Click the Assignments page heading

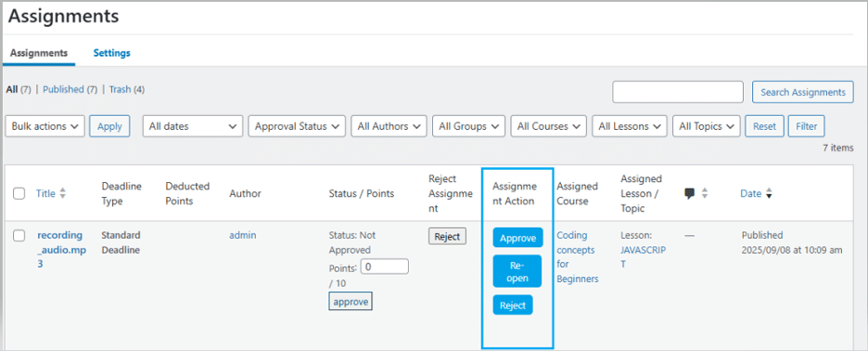pos(63,16)
